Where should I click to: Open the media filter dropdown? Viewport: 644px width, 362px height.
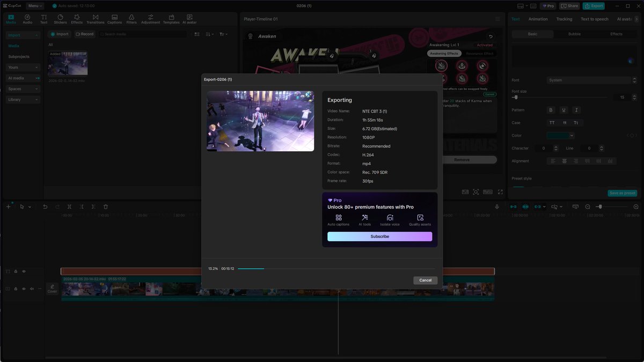coord(223,34)
